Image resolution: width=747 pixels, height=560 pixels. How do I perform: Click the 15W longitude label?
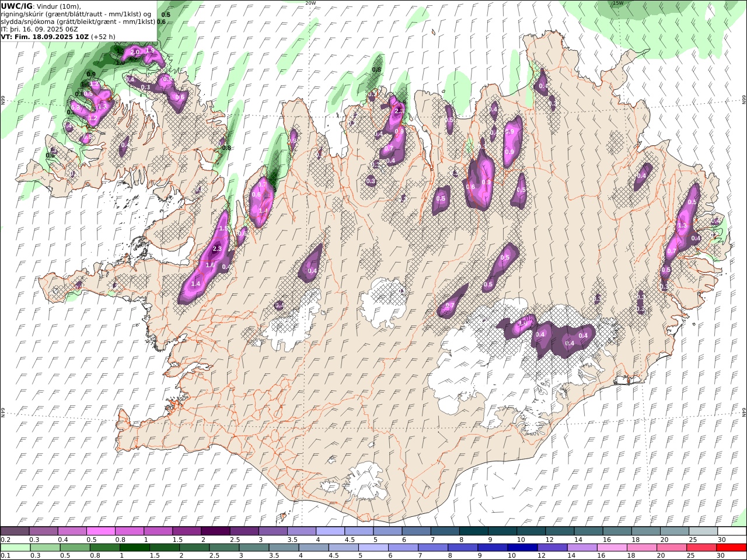(x=618, y=3)
